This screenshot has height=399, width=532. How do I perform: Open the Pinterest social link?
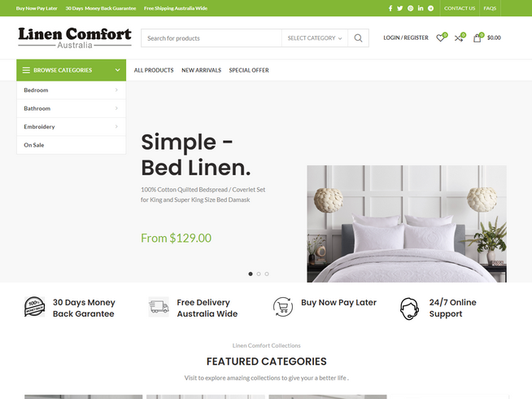(x=410, y=8)
